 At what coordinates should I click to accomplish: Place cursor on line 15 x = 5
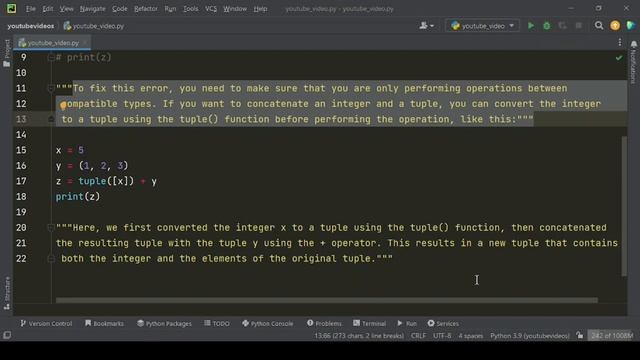click(69, 150)
